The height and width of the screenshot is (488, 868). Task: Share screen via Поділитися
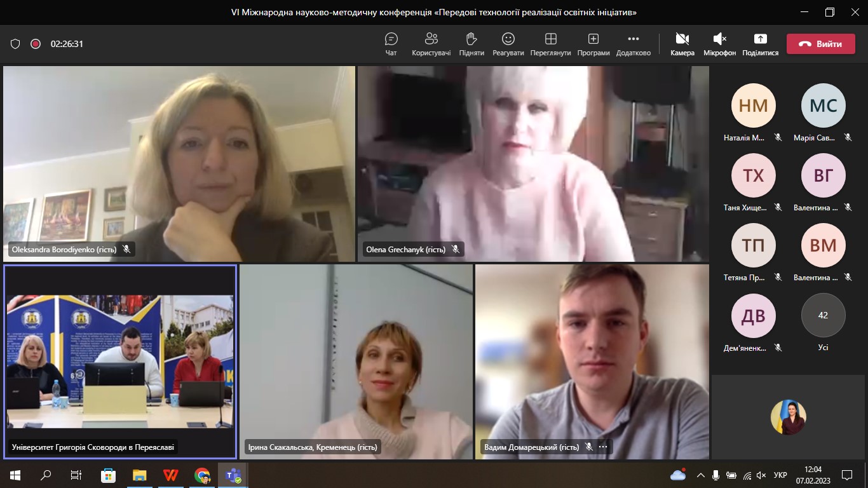[x=761, y=44]
